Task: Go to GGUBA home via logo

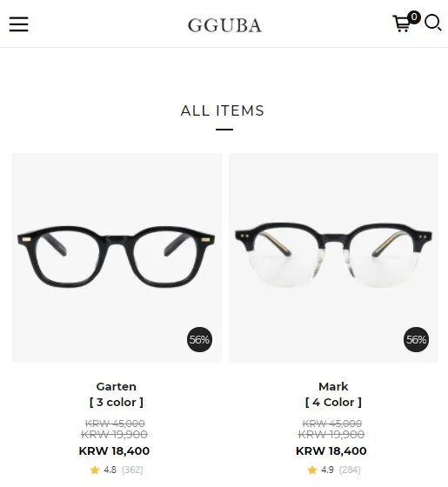Action: pyautogui.click(x=224, y=25)
